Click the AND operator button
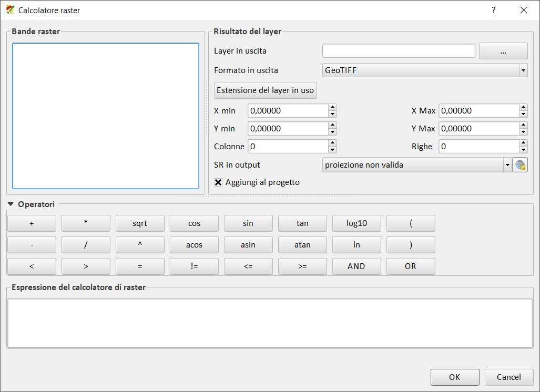Screen dimensions: 540x392 (356, 266)
